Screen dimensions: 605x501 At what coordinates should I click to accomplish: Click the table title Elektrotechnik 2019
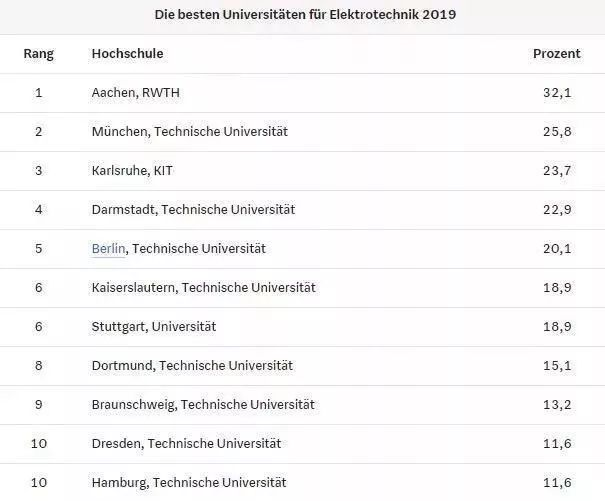(x=305, y=15)
